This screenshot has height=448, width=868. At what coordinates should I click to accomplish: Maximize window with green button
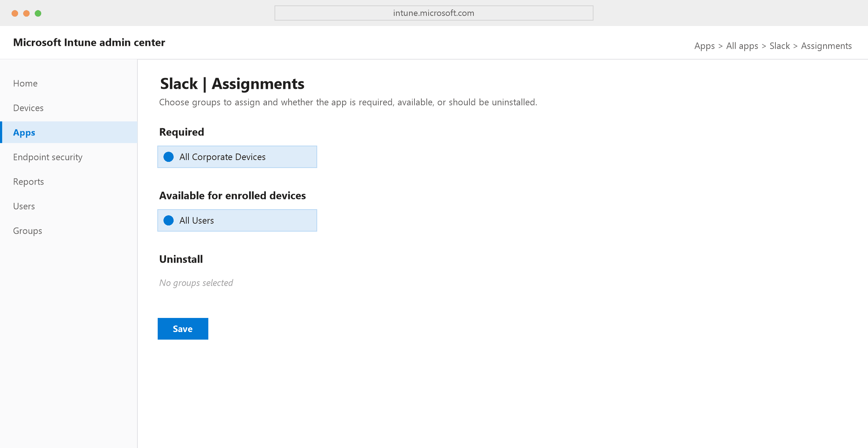tap(38, 13)
